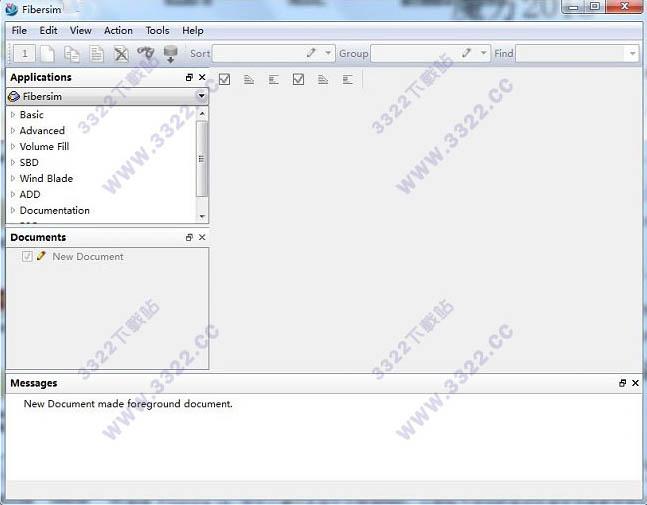Open the Help menu
This screenshot has height=505, width=647.
click(193, 31)
